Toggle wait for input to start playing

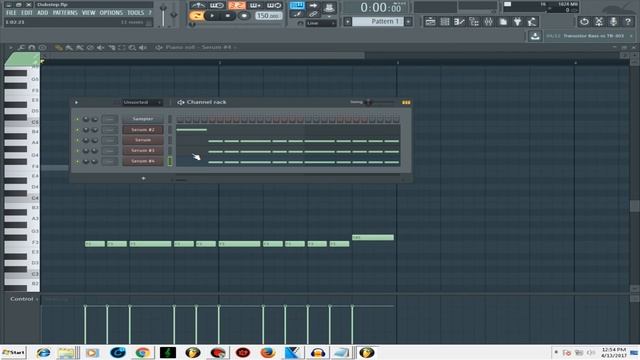217,5
